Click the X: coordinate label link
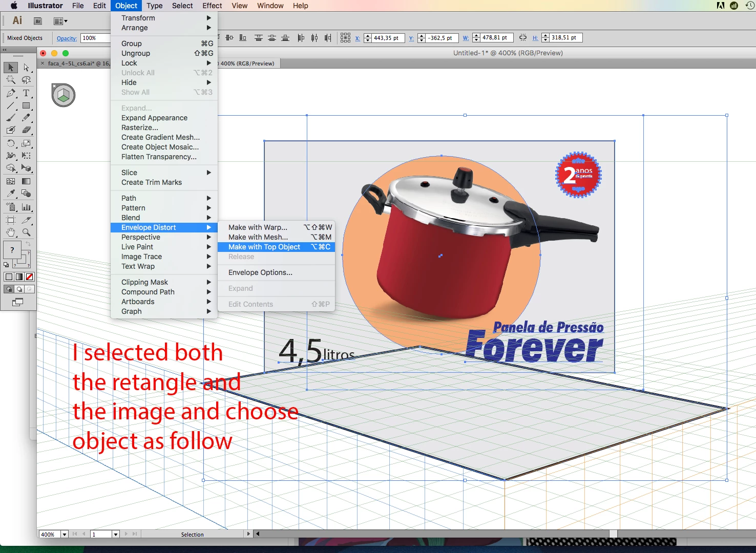This screenshot has height=553, width=756. tap(358, 38)
